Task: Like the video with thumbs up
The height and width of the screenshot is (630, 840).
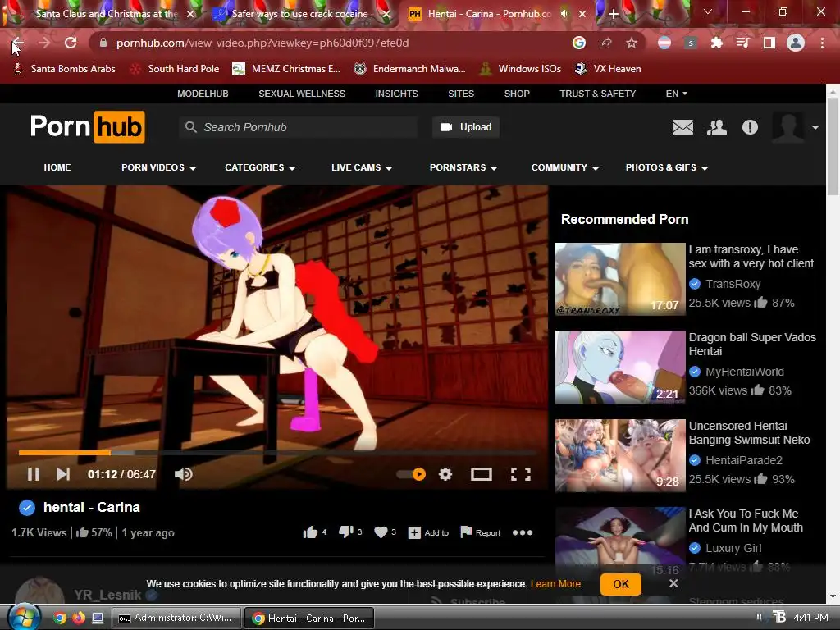Action: click(310, 532)
